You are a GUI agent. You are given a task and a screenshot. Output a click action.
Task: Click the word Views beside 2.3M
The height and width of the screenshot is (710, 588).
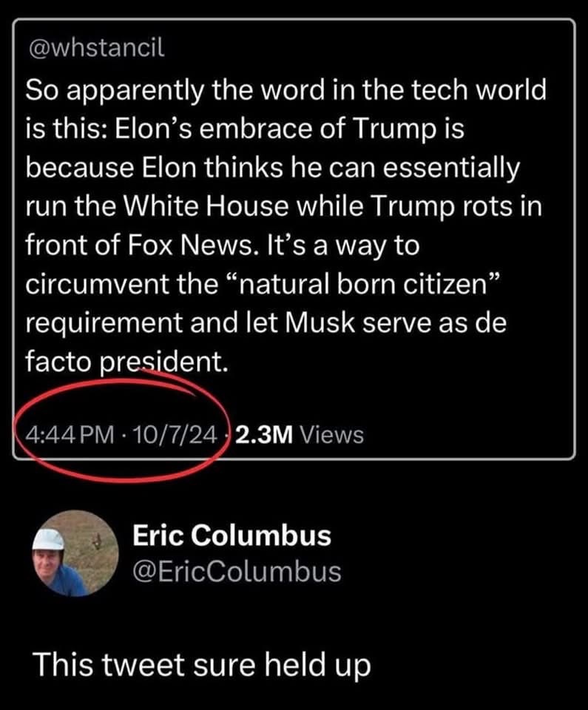[333, 434]
